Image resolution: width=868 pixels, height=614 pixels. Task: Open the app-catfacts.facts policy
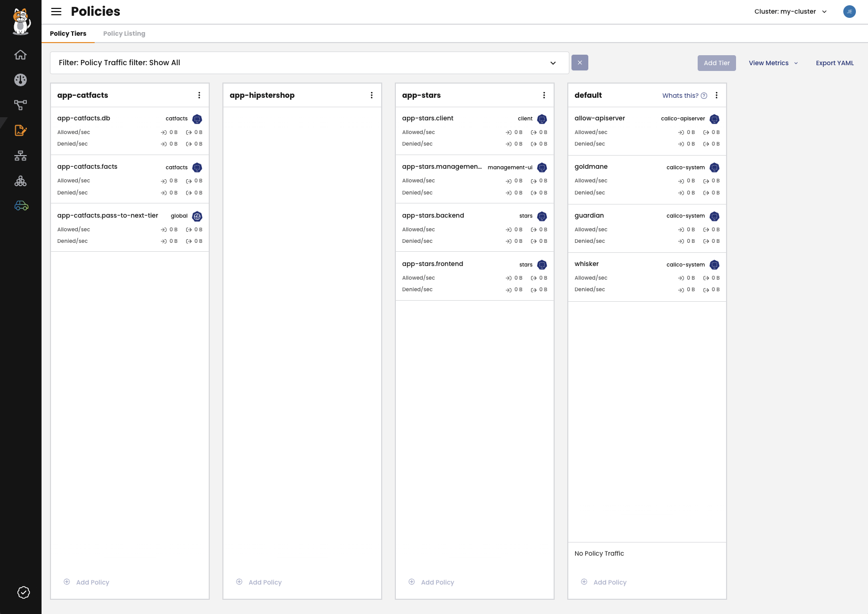pyautogui.click(x=87, y=167)
